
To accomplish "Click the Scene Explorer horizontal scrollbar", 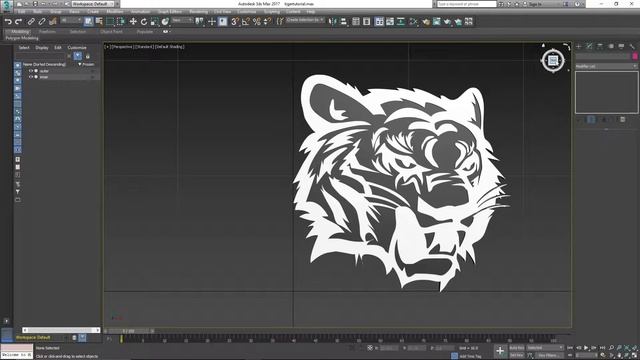I will (x=61, y=330).
